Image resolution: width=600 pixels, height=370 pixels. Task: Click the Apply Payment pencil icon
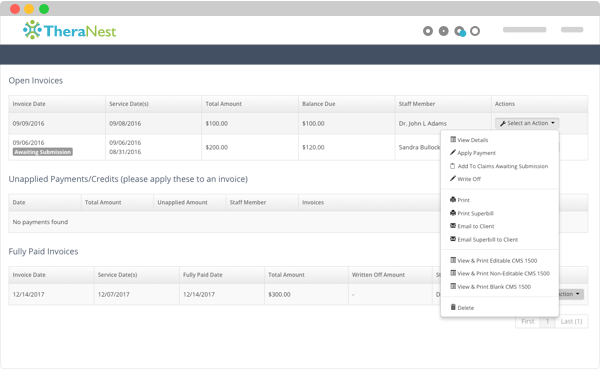pos(453,153)
